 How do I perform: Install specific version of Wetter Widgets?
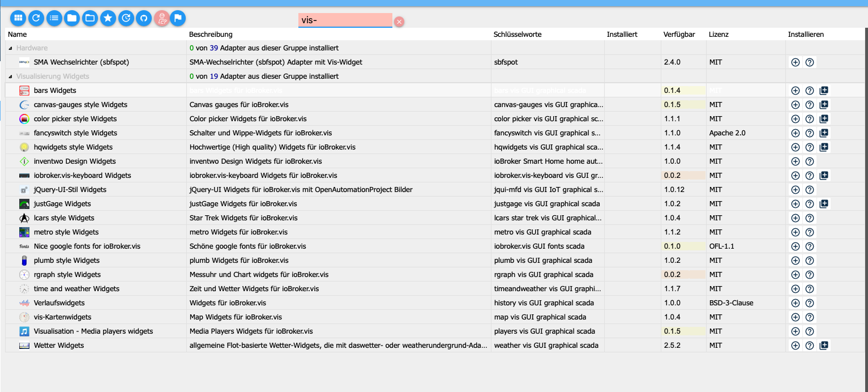tap(824, 346)
